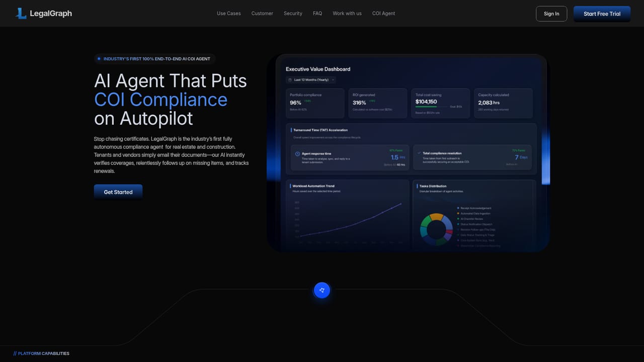Viewport: 644px width, 362px height.
Task: Click the Sign In button
Action: [x=551, y=14]
